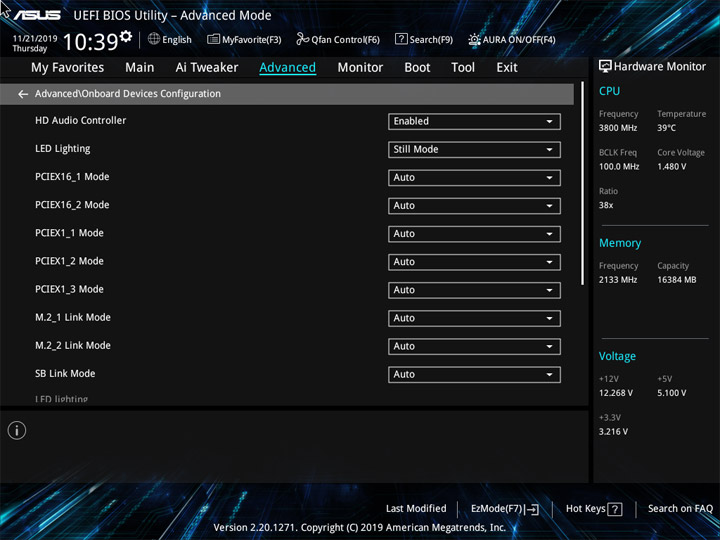
Task: Select PCIEX1_3 Mode label
Action: pos(69,289)
